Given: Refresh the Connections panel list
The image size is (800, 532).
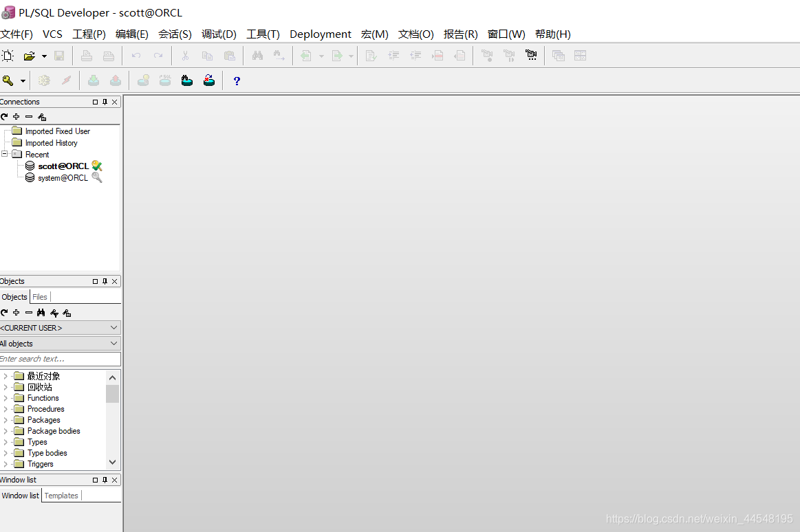Looking at the screenshot, I should (4, 117).
